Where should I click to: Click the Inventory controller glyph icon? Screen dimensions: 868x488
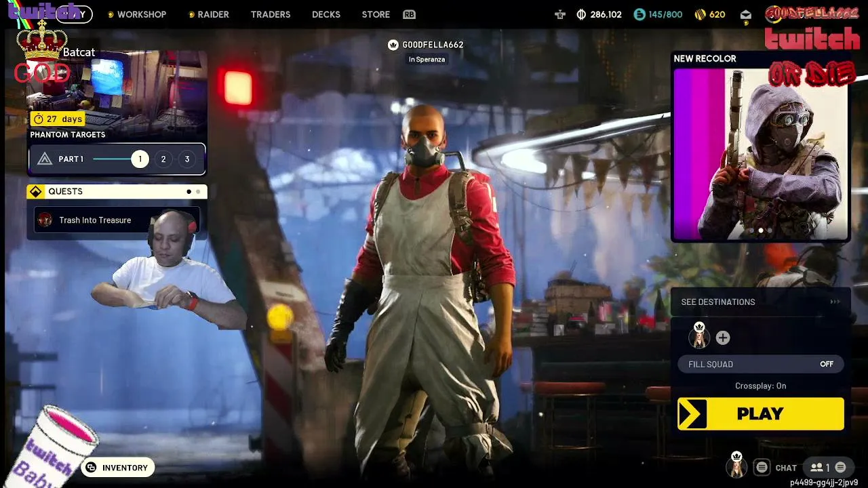(92, 468)
